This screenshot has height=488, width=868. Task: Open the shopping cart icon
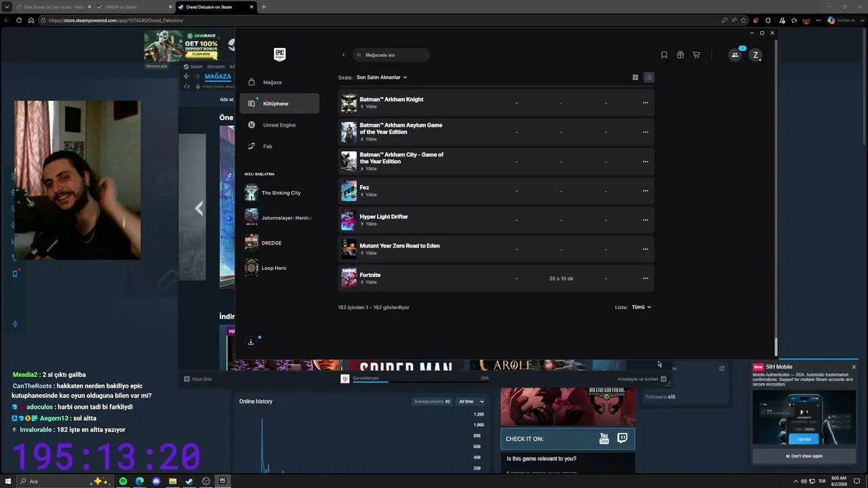pyautogui.click(x=696, y=55)
